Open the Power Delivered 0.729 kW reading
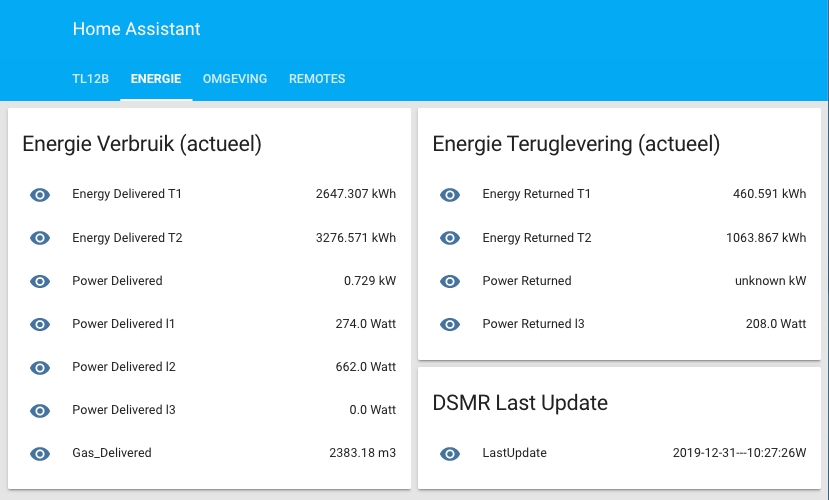The height and width of the screenshot is (500, 829). click(369, 281)
